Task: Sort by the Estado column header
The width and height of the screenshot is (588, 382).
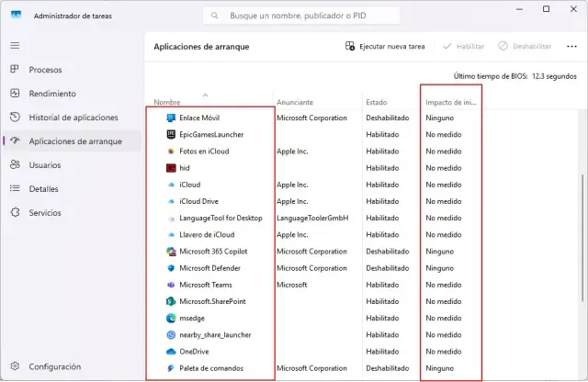Action: click(377, 102)
